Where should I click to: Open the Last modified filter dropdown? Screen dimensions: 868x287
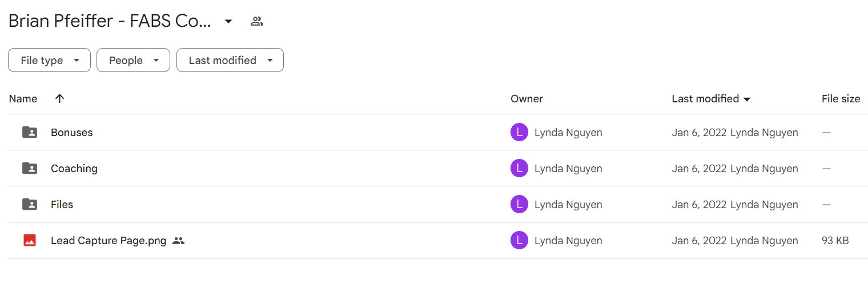click(230, 60)
